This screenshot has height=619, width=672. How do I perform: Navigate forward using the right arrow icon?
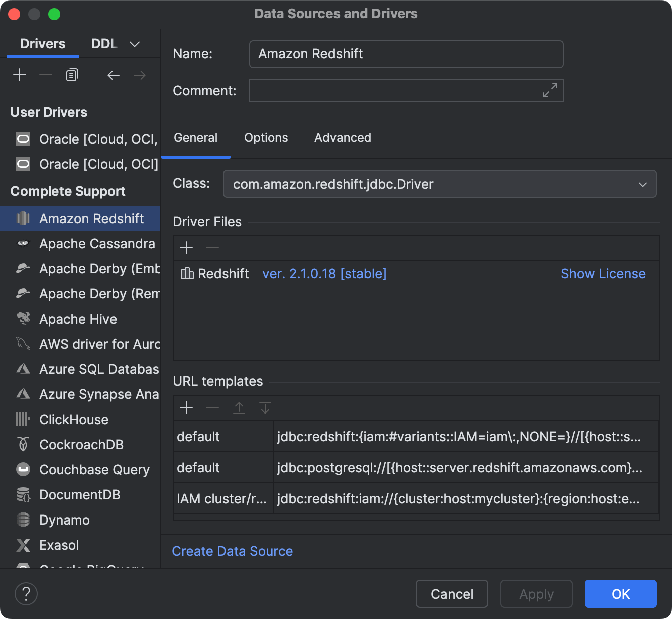[139, 75]
